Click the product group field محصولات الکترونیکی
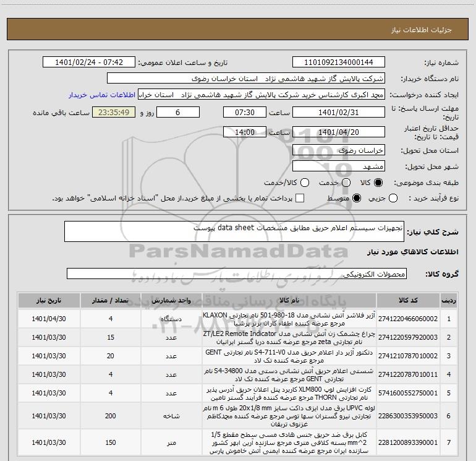The image size is (476, 461). click(236, 274)
